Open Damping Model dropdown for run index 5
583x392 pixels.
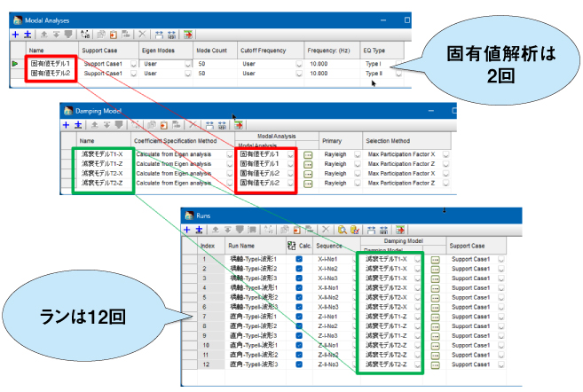tap(418, 297)
